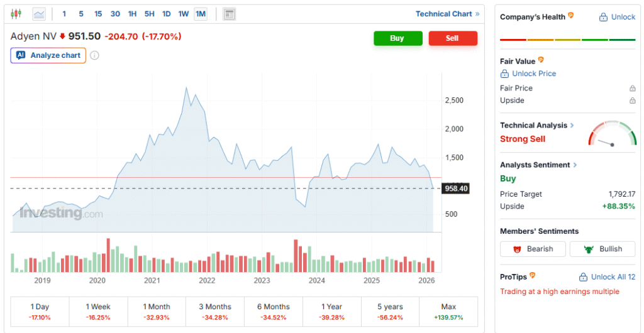Screen dimensions: 644x333
Task: Open the news/table layout icon in toolbar
Action: point(229,14)
